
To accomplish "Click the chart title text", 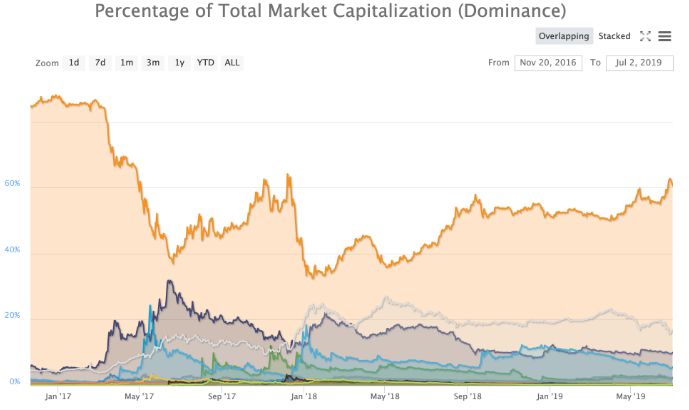I will 330,11.
